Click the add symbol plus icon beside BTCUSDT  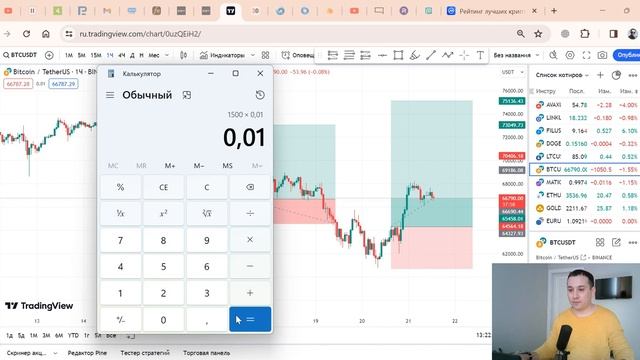point(49,55)
